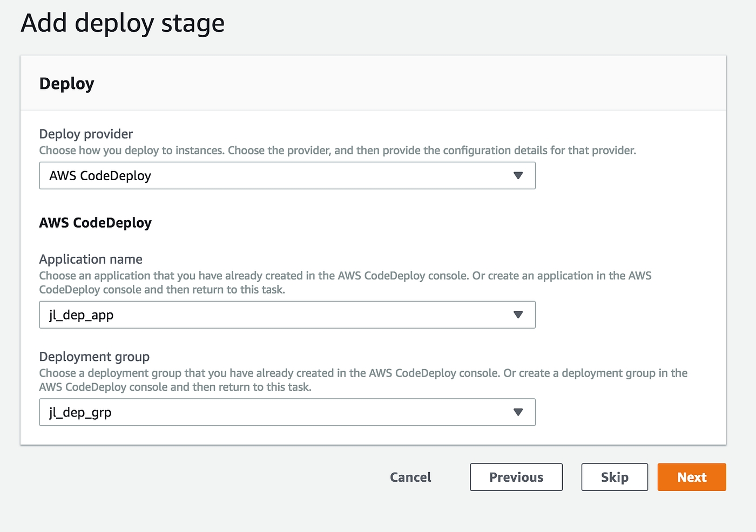Screen dimensions: 756x532
Task: Click the Deployment group dropdown arrow
Action: click(518, 412)
